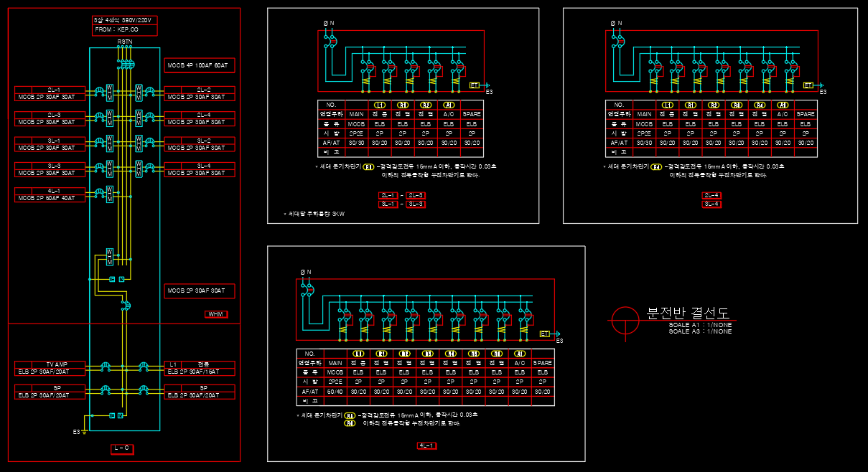Screen dimensions: 868x472
Task: Select the circle marker beside the 분전반 결선도 title
Action: [625, 321]
